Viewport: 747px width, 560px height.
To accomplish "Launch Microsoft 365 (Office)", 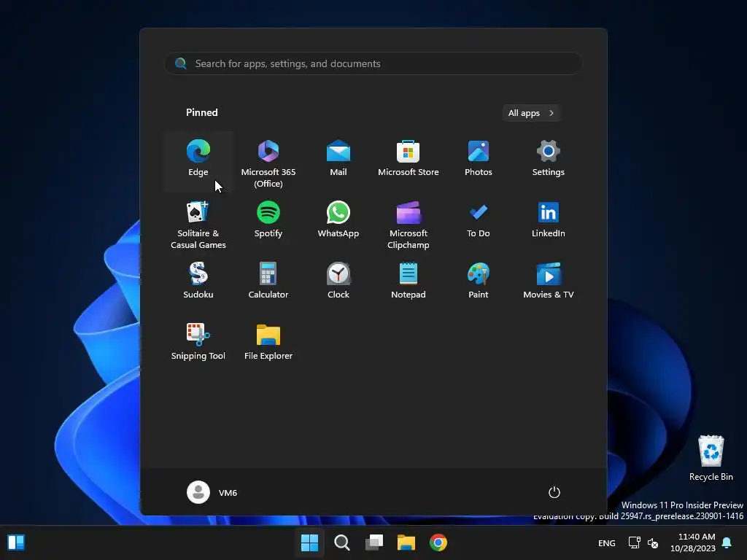I will (268, 163).
